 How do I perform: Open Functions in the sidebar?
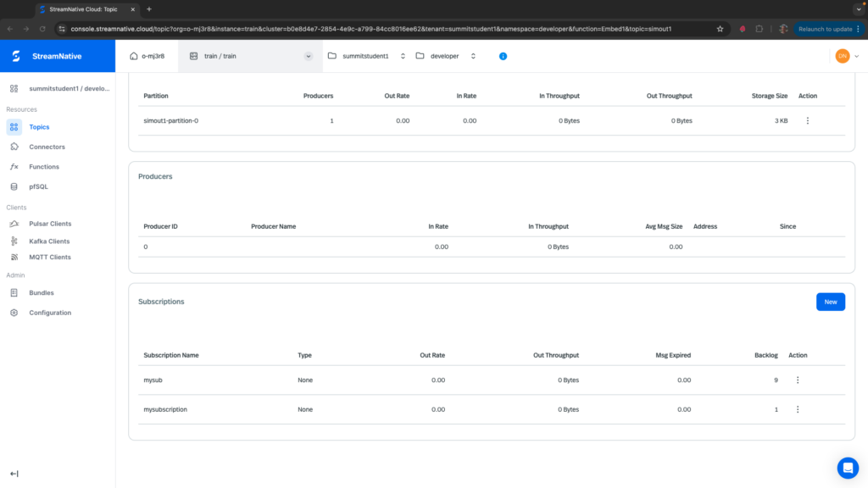click(44, 167)
